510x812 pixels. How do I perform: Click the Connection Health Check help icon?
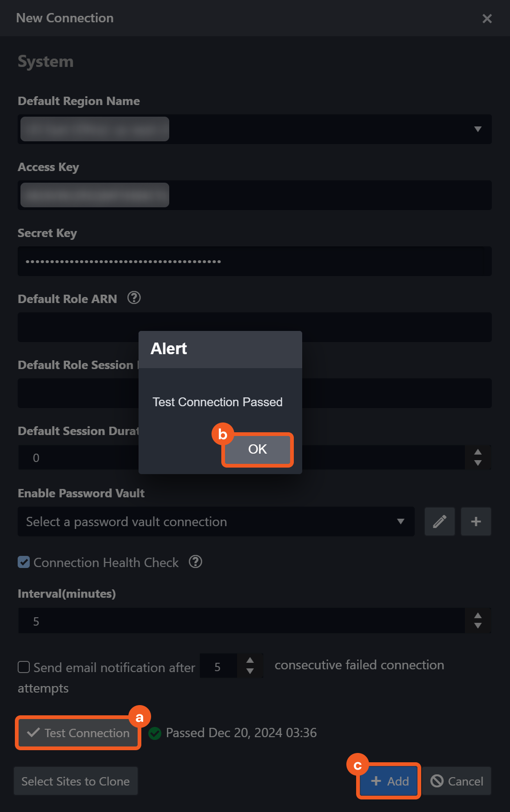coord(195,562)
